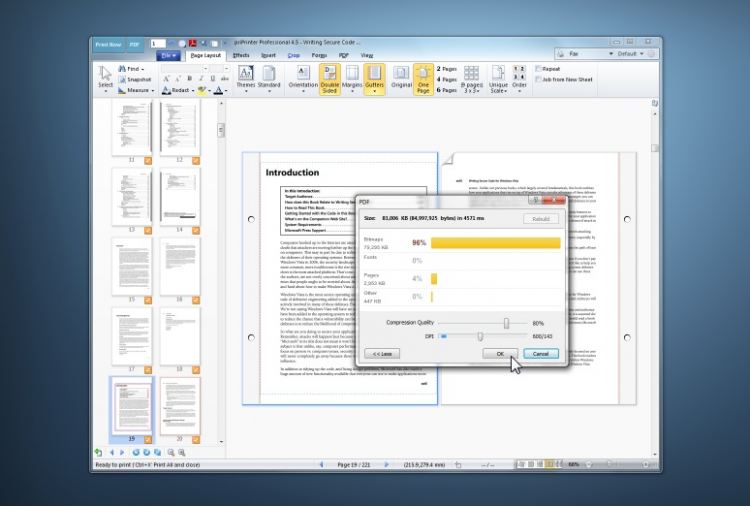Switch to the Forms tab

pos(319,55)
